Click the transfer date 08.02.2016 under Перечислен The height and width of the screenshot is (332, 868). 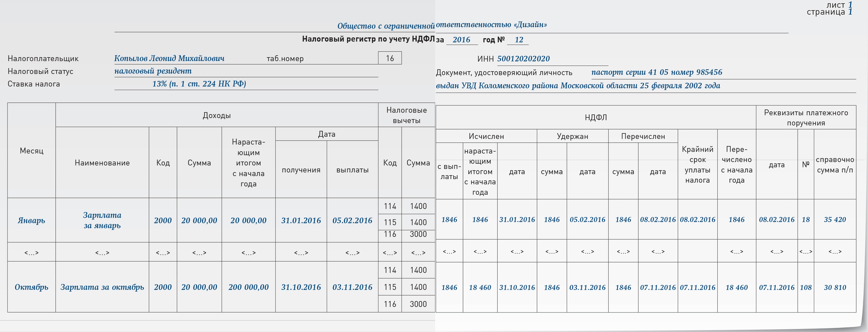(658, 219)
